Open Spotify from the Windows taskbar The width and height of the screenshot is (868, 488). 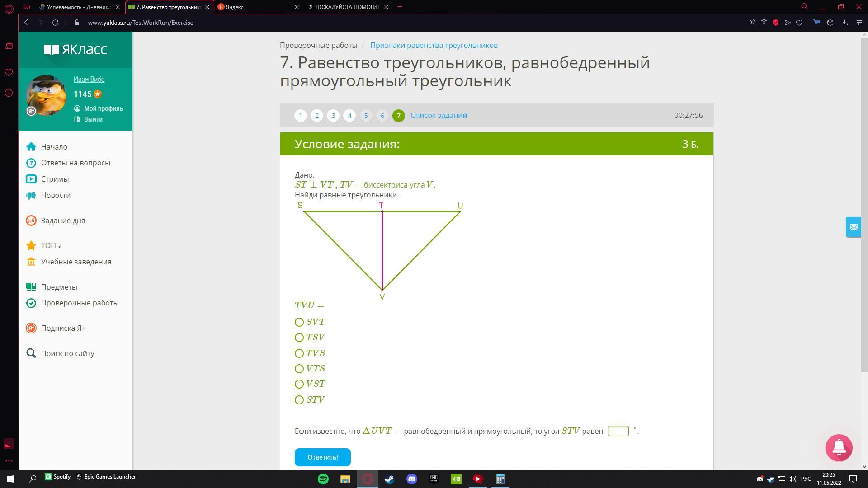(x=323, y=479)
